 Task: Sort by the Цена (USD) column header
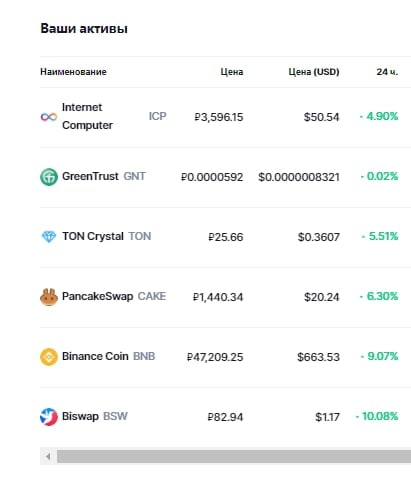[314, 72]
